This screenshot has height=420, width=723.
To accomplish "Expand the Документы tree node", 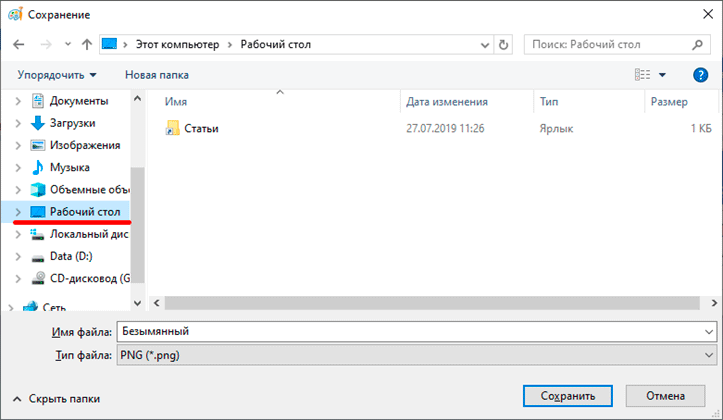I will coord(18,101).
